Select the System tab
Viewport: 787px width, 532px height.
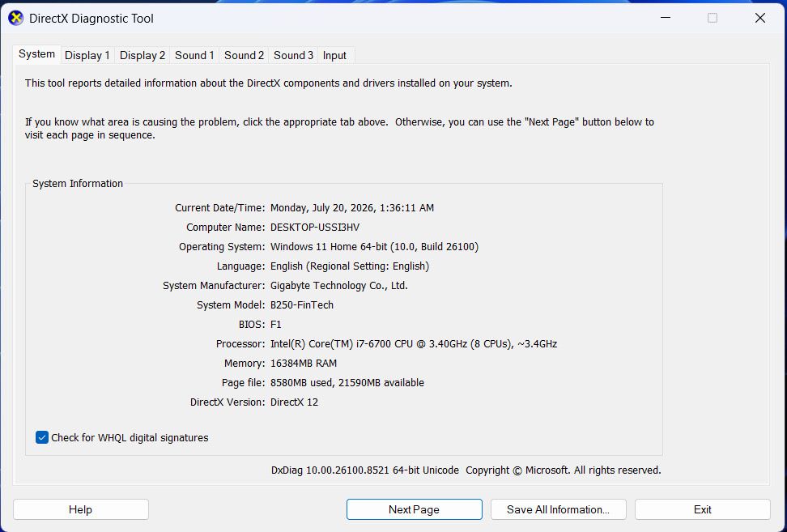coord(36,54)
